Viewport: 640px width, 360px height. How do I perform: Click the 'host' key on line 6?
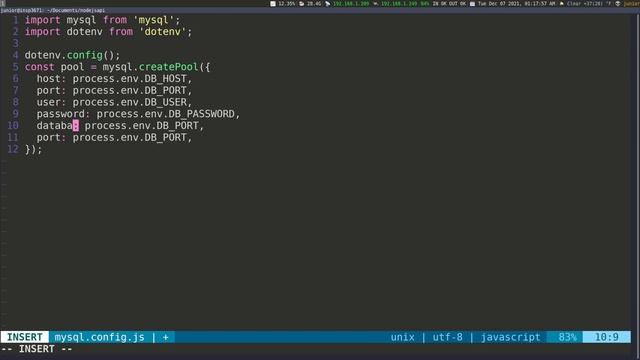point(48,79)
